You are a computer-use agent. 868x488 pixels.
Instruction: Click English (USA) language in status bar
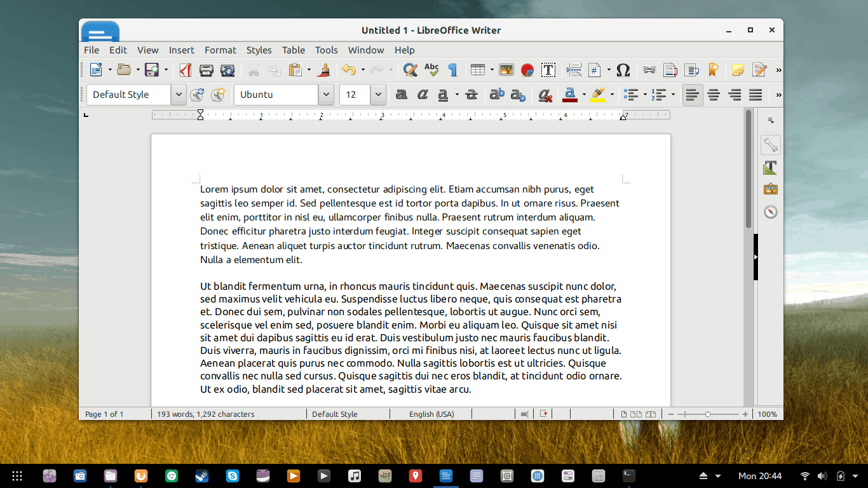pos(431,414)
